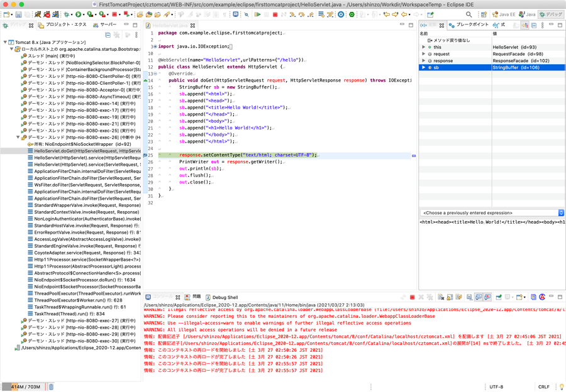Expand the 'request' variable row
Viewport: 566px width, 392px height.
tap(424, 54)
